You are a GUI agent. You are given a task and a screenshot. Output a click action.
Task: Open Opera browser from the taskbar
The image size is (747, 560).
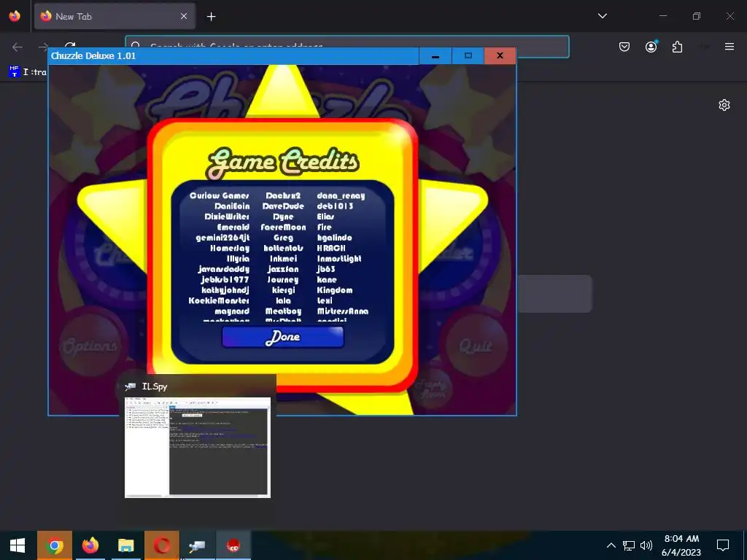click(x=161, y=545)
